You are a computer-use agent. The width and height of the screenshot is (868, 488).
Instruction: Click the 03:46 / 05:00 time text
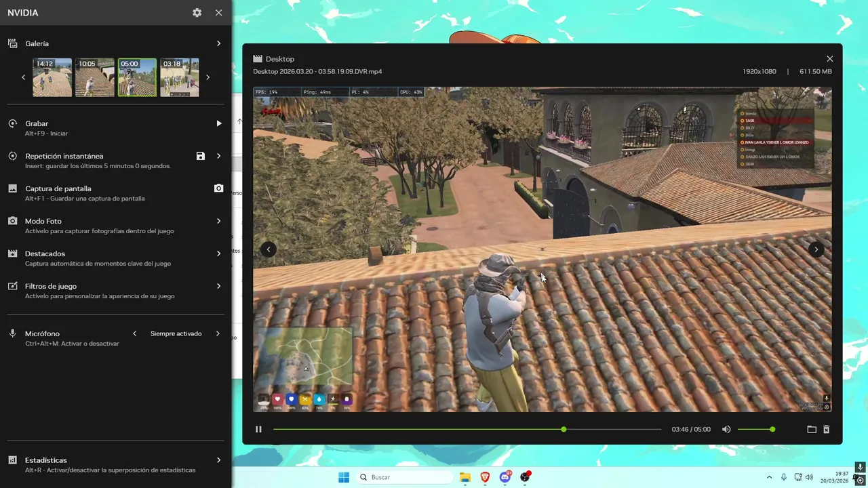(691, 429)
